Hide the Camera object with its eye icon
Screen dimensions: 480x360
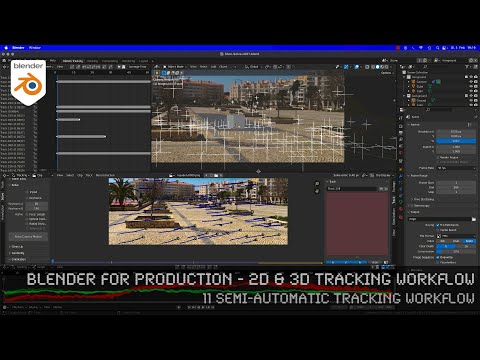pos(471,82)
